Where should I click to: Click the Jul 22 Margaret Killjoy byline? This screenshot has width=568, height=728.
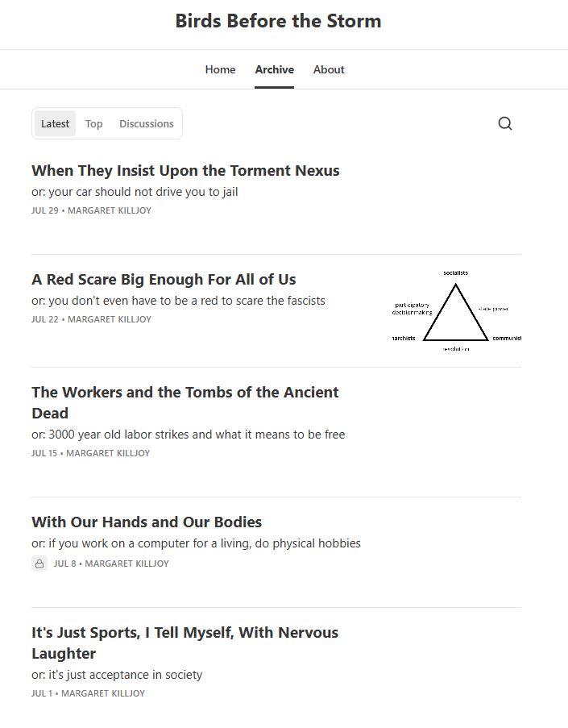tap(91, 319)
